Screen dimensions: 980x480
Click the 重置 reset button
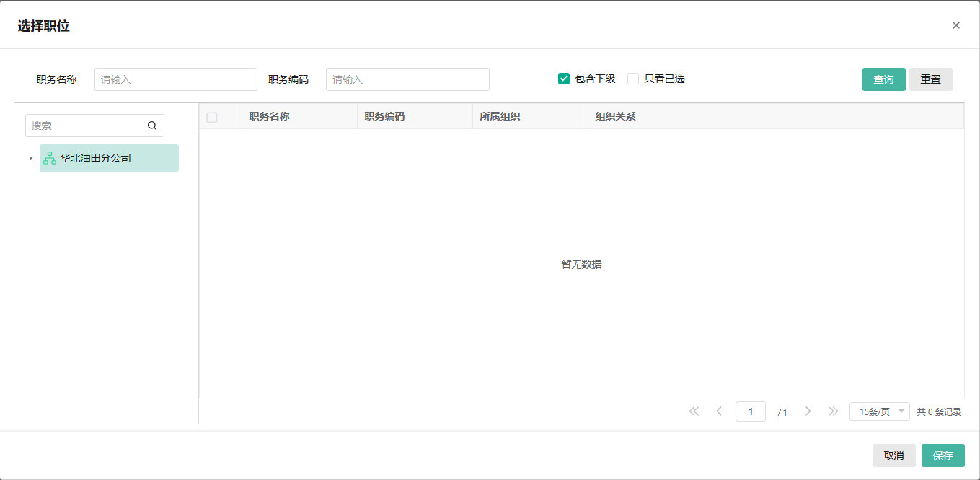930,79
